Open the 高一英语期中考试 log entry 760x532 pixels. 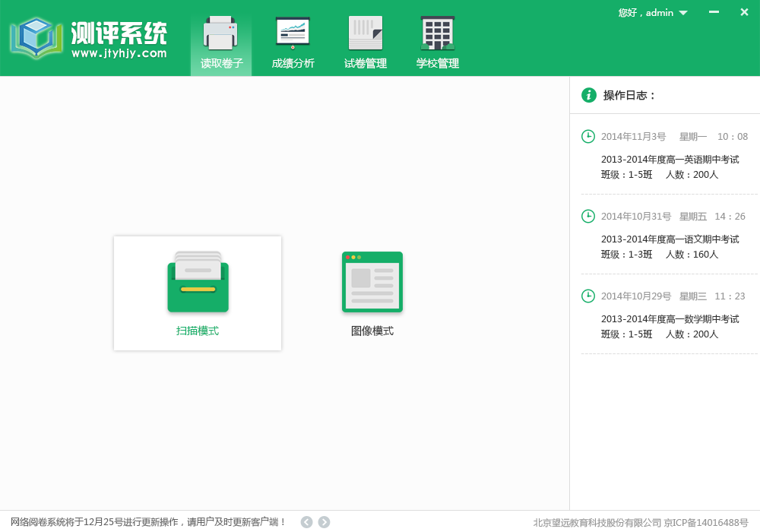click(670, 160)
